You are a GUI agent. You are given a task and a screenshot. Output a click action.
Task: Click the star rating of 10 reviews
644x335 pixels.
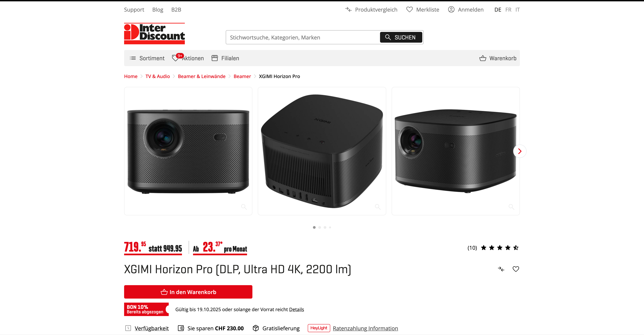(499, 248)
